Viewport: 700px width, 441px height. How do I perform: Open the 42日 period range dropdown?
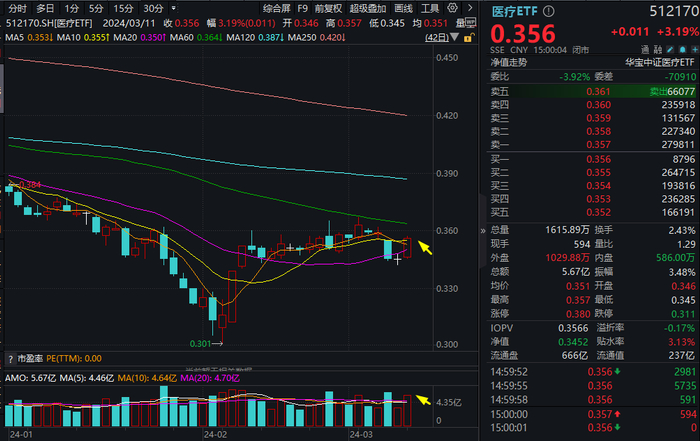coord(442,38)
